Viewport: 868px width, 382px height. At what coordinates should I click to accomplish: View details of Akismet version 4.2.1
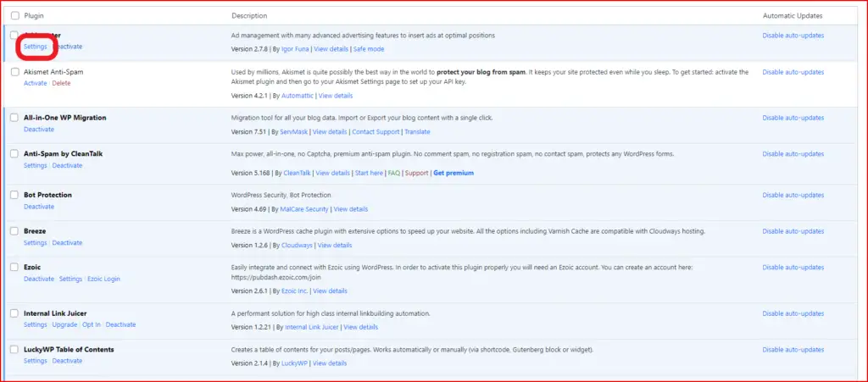point(336,96)
